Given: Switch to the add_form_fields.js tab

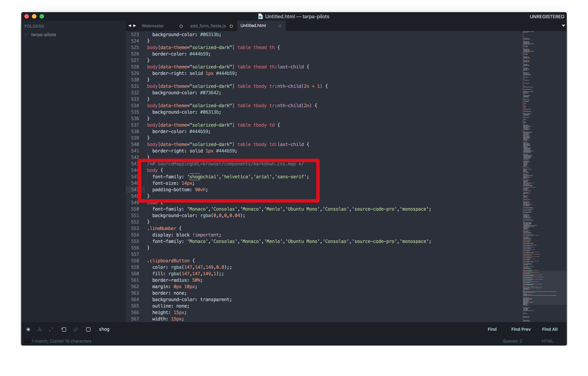Looking at the screenshot, I should [208, 25].
